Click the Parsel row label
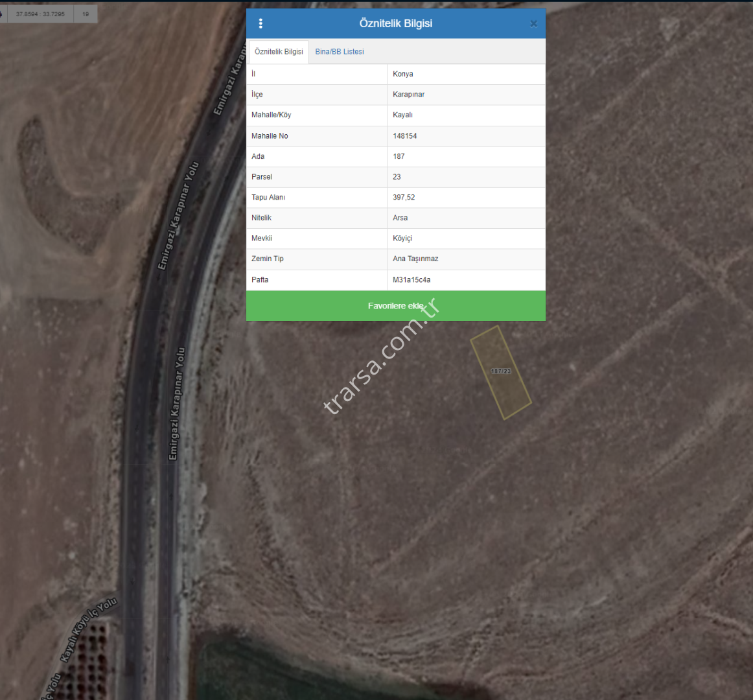Viewport: 753px width, 700px height. point(262,177)
